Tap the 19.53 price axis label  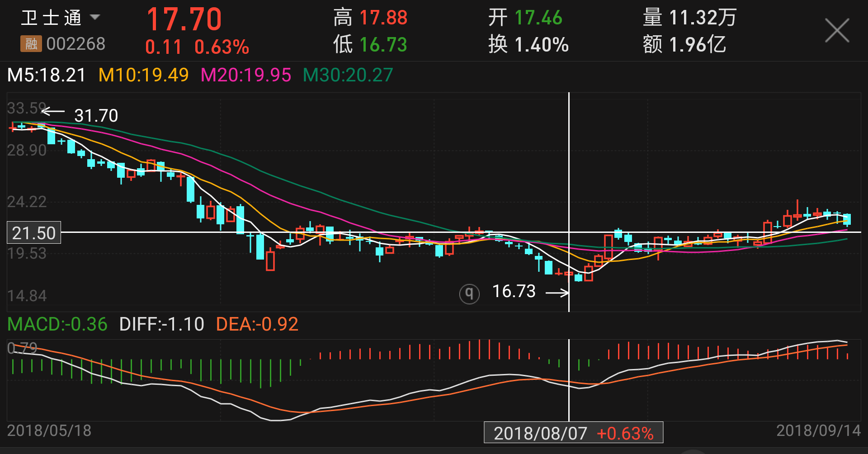pos(27,253)
